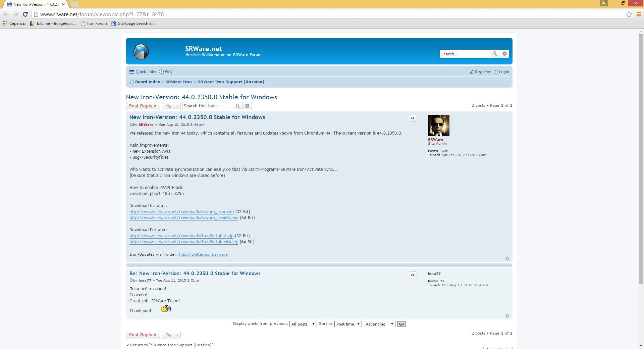644x349 pixels.
Task: Click the srware_iron64.exe download link
Action: (184, 218)
